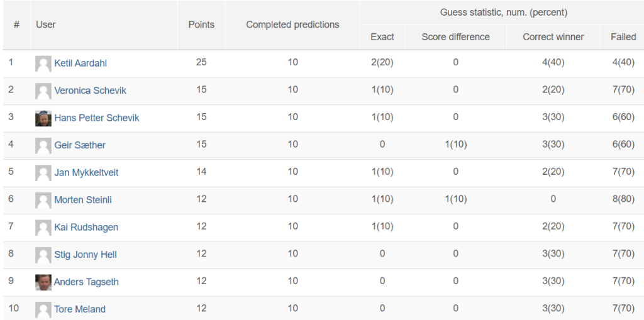Click Morten Steinli's placeholder avatar
The height and width of the screenshot is (320, 644).
(43, 200)
